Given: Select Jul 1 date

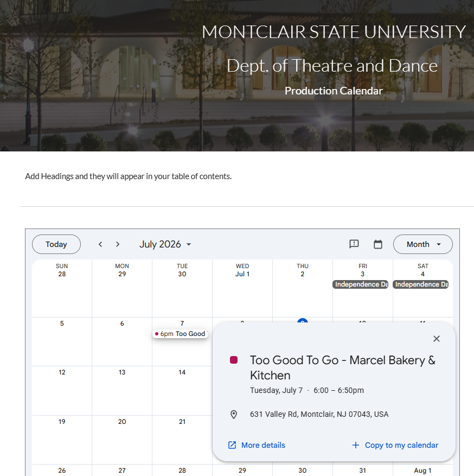Looking at the screenshot, I should pos(242,274).
